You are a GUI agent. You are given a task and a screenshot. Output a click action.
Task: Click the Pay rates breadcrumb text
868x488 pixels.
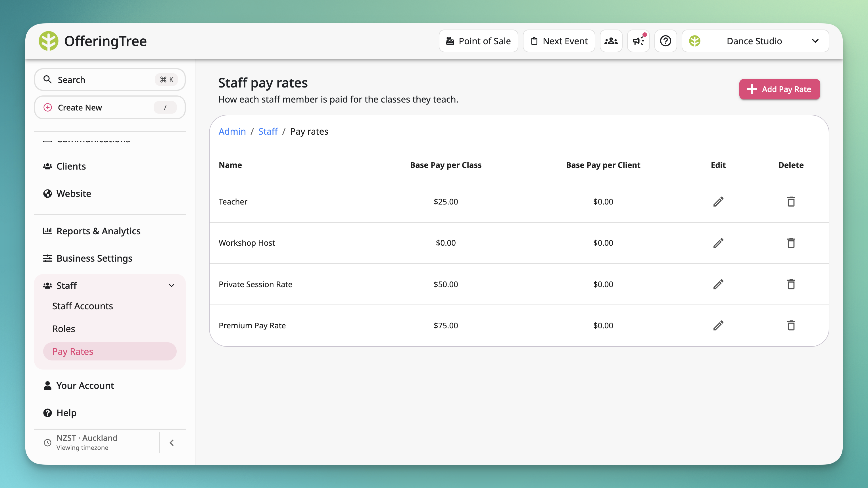pos(309,132)
